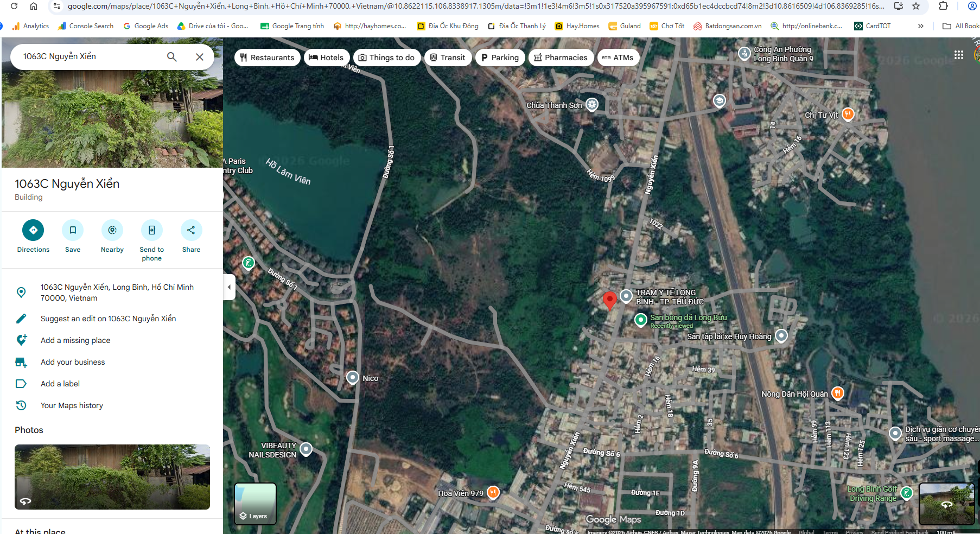Show Parking locations
This screenshot has height=534, width=980.
coord(500,58)
